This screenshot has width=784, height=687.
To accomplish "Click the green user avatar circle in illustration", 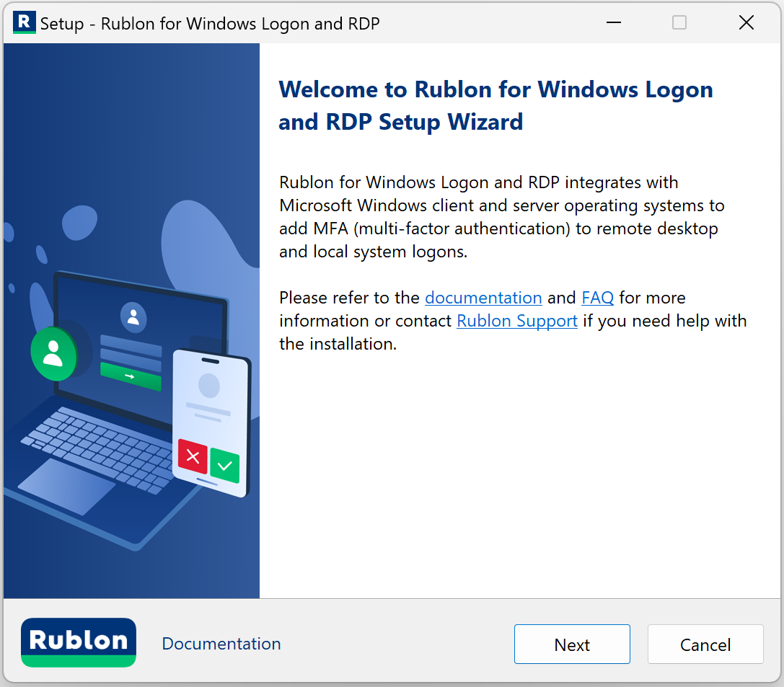I will 53,353.
